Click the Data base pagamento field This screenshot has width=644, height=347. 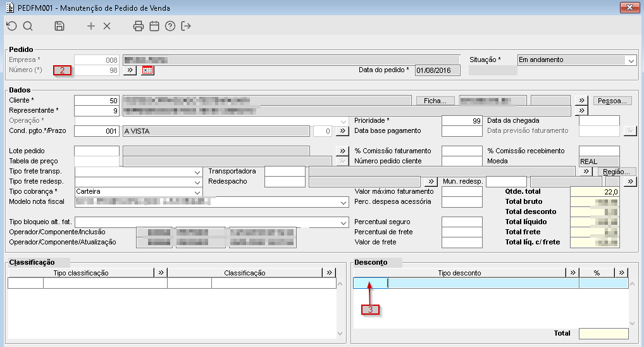click(462, 131)
